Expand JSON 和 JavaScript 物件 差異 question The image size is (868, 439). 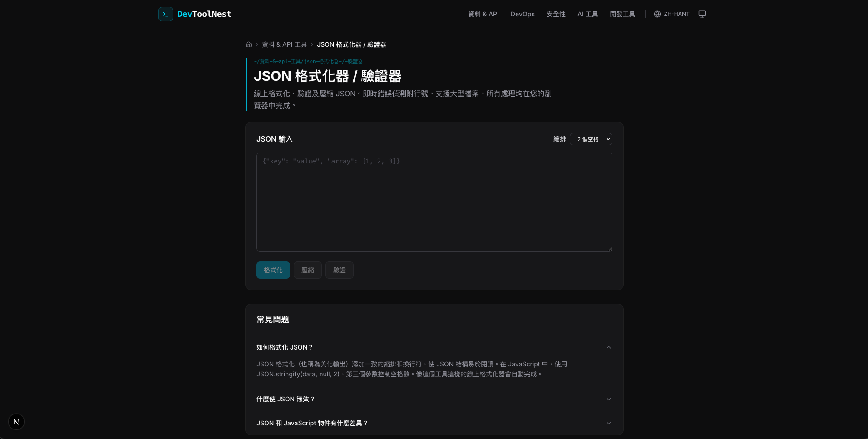434,423
